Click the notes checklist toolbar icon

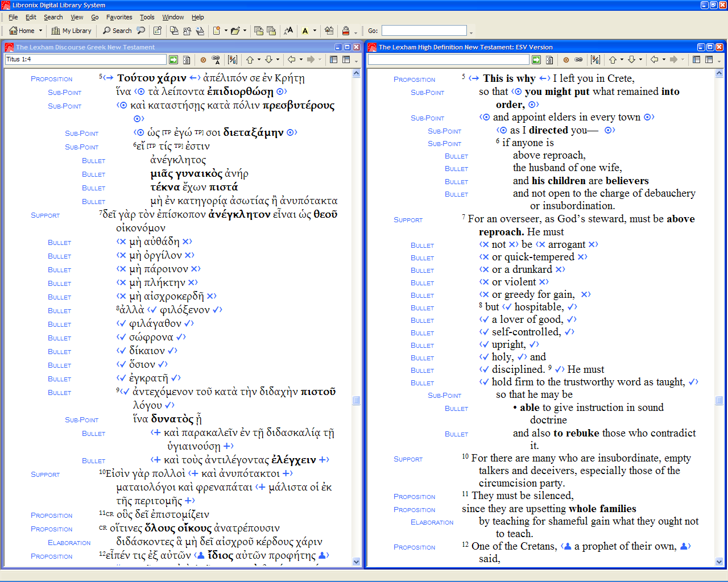158,31
